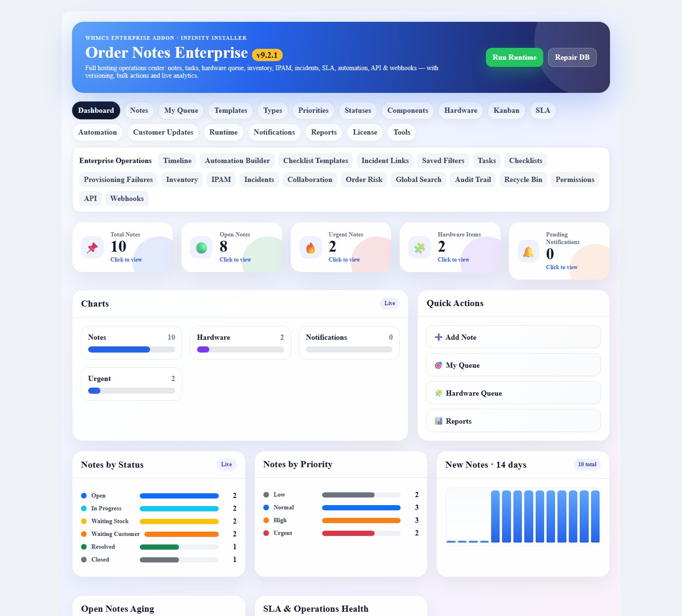
Task: Click the puzzle icon beside Hardware Queue
Action: click(439, 393)
